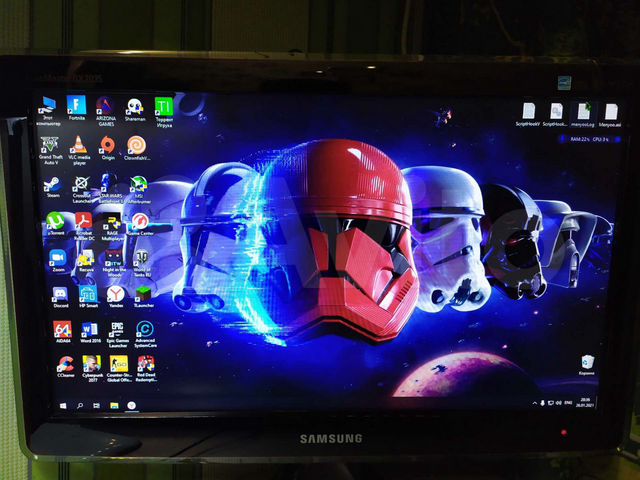Select the Grand Theft Auto V icon
Screen dimensions: 640x480
click(x=50, y=145)
